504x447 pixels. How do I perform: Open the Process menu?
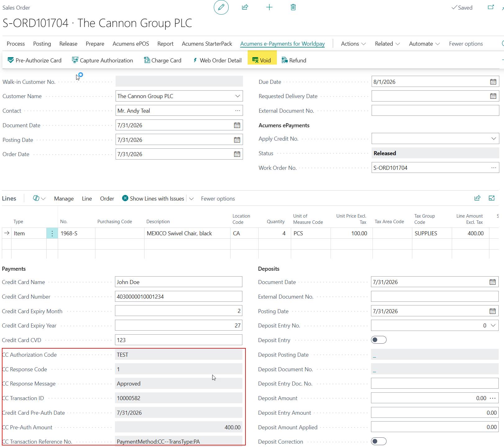pyautogui.click(x=16, y=44)
